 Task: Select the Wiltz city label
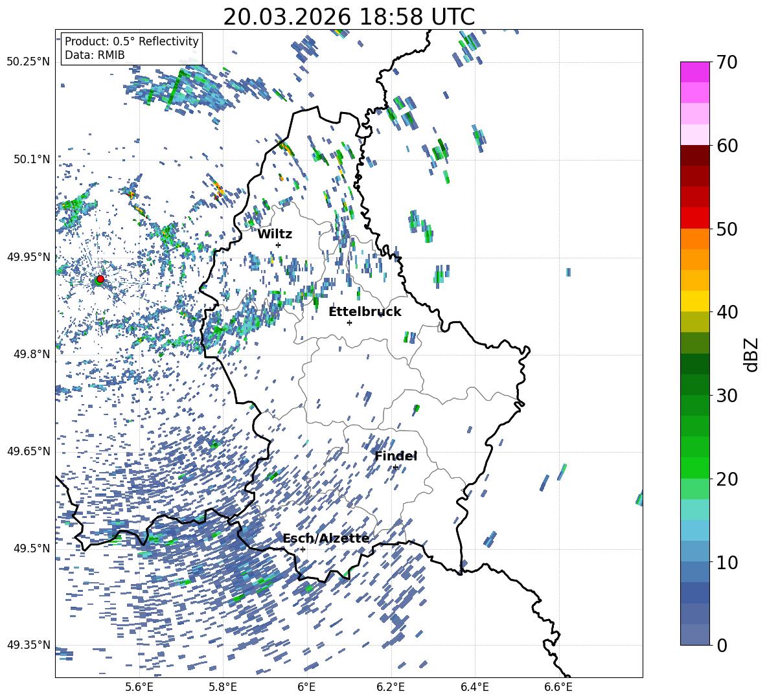(275, 234)
